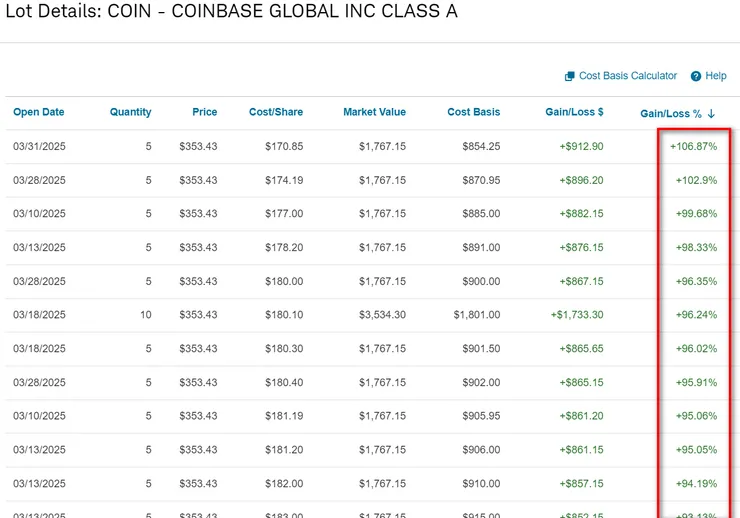740x518 pixels.
Task: Sort by Cost/Share column header
Action: [275, 112]
